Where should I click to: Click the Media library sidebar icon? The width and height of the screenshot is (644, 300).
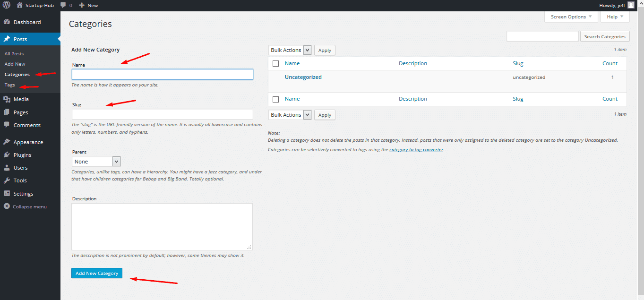coord(7,99)
